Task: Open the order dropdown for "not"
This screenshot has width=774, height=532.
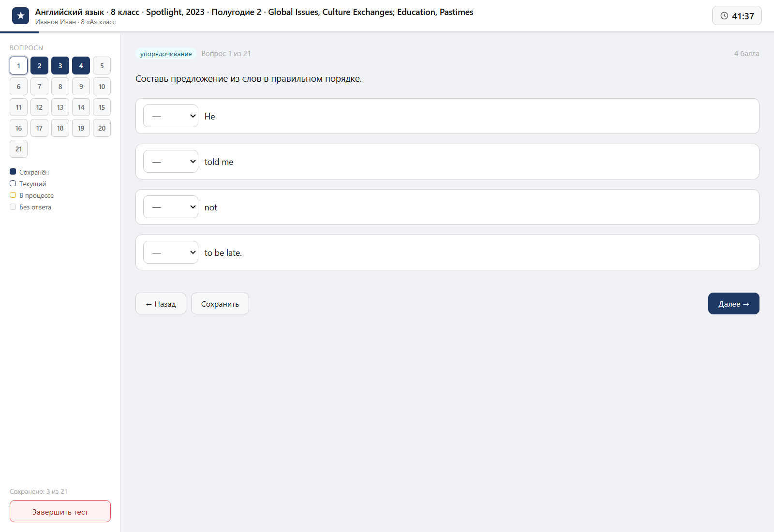Action: (171, 207)
